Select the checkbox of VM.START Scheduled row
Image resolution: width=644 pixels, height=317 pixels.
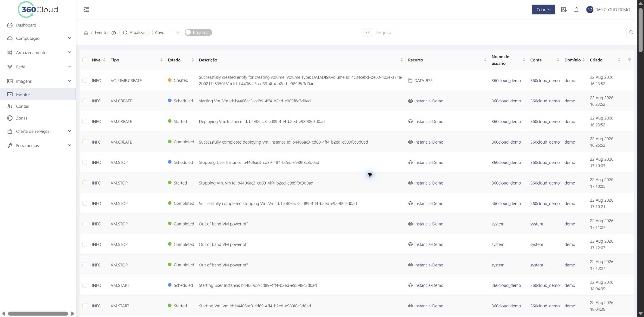click(85, 285)
